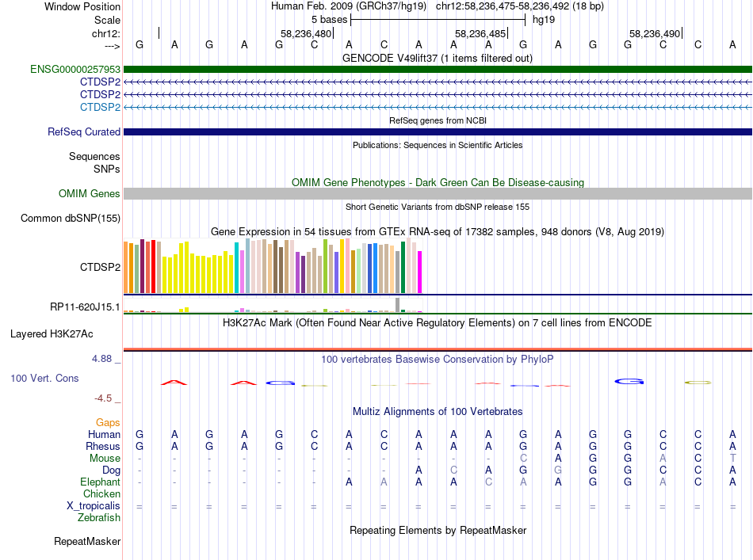This screenshot has width=753, height=560.
Task: Open the 100 Vert. Cons track label
Action: (x=44, y=378)
